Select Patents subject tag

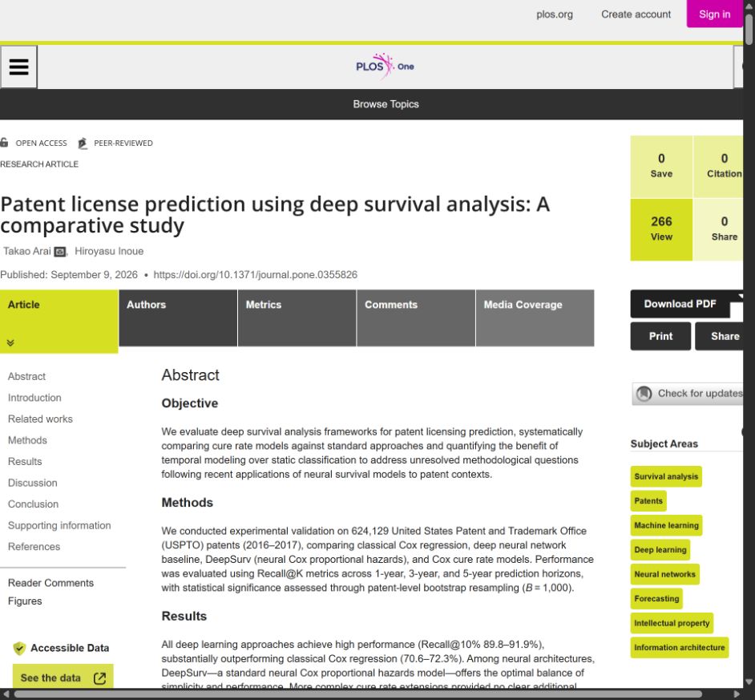pyautogui.click(x=648, y=501)
